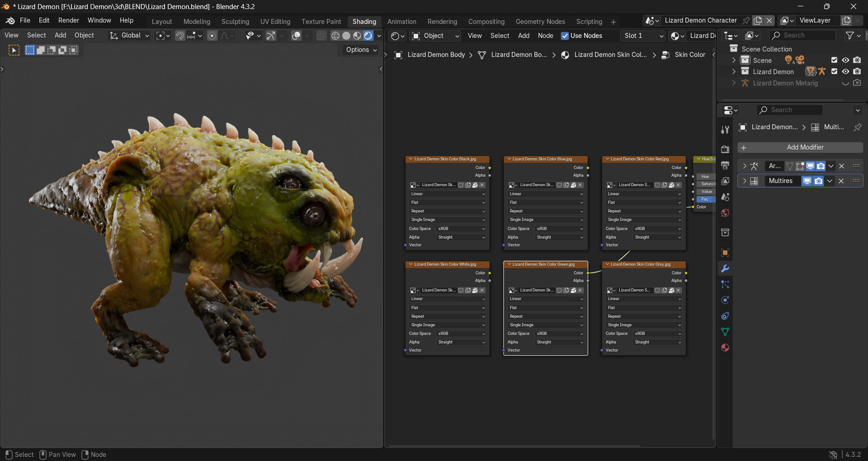Open the World properties tab

(725, 213)
